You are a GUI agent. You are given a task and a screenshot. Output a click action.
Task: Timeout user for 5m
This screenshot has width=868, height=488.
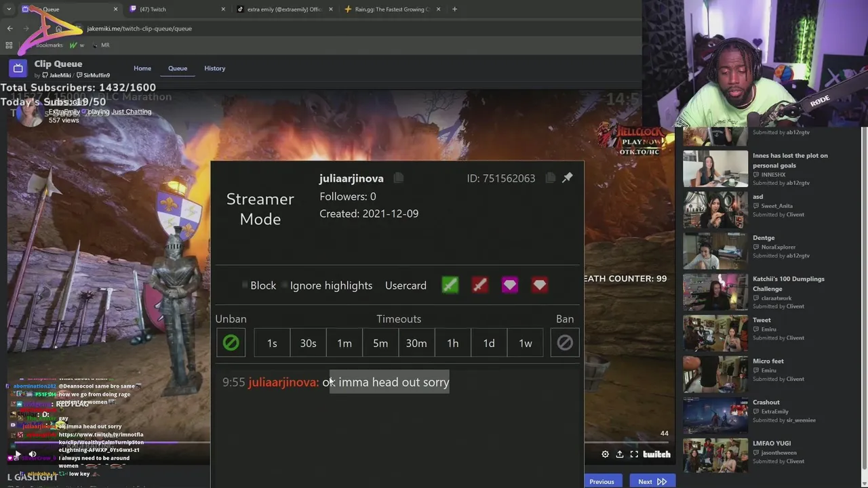[x=380, y=343]
